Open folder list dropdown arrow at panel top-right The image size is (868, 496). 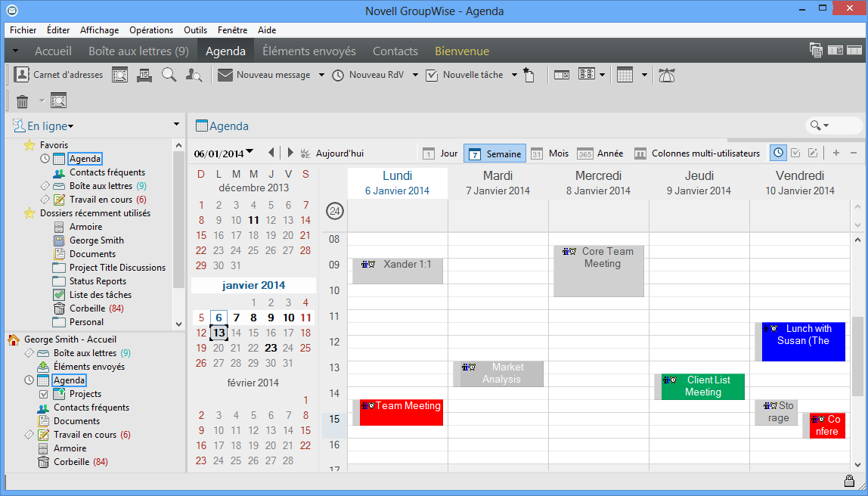pos(177,125)
